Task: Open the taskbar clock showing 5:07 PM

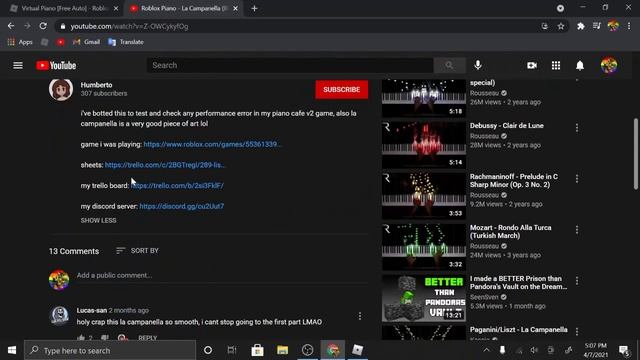Action: coord(596,350)
